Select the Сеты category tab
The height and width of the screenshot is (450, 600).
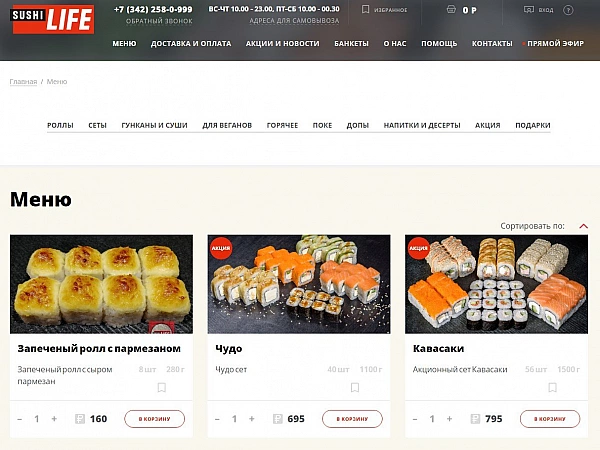pos(97,126)
